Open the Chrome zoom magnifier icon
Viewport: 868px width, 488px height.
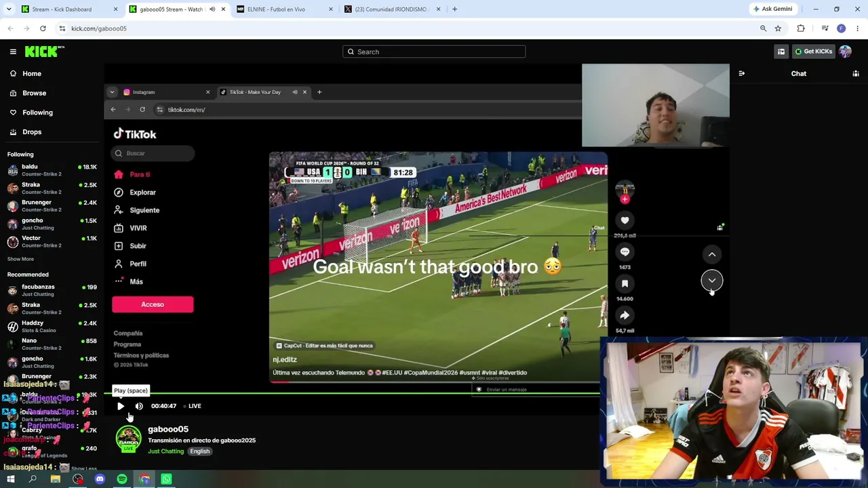pyautogui.click(x=763, y=28)
